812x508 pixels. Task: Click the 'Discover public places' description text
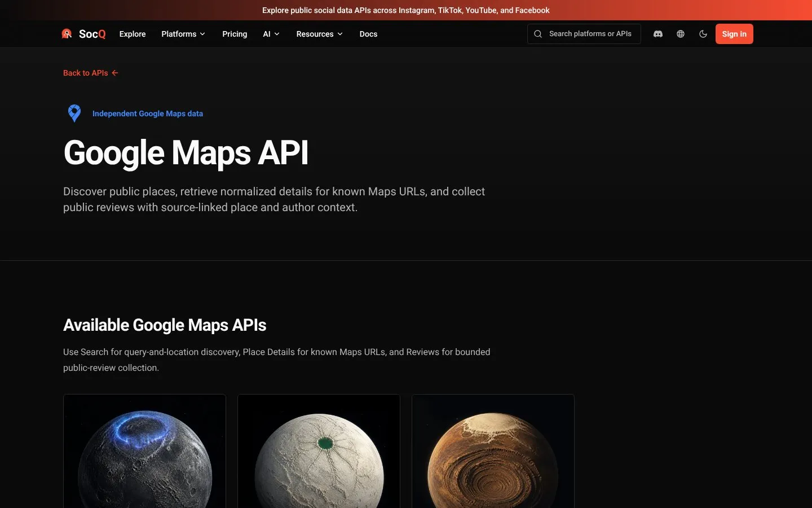coord(274,199)
